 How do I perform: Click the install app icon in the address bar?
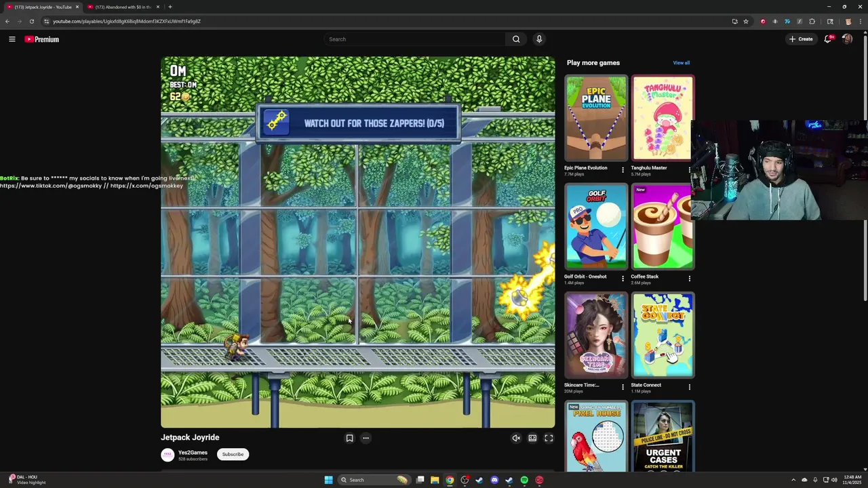(x=734, y=21)
